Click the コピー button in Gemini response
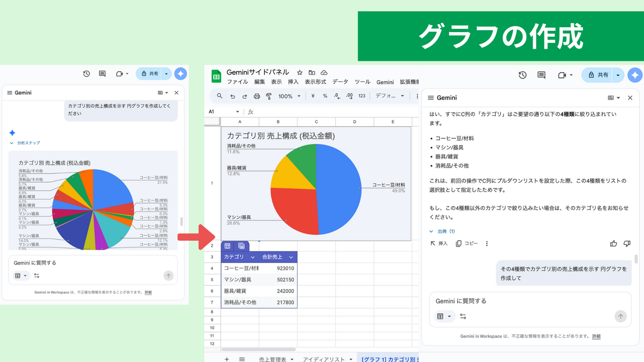 click(467, 244)
